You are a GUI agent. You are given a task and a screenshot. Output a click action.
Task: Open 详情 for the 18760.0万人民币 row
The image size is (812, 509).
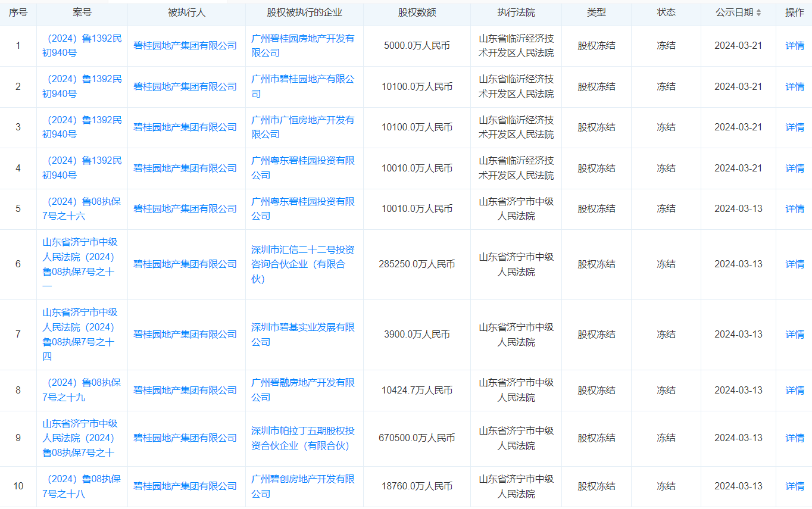click(x=795, y=486)
